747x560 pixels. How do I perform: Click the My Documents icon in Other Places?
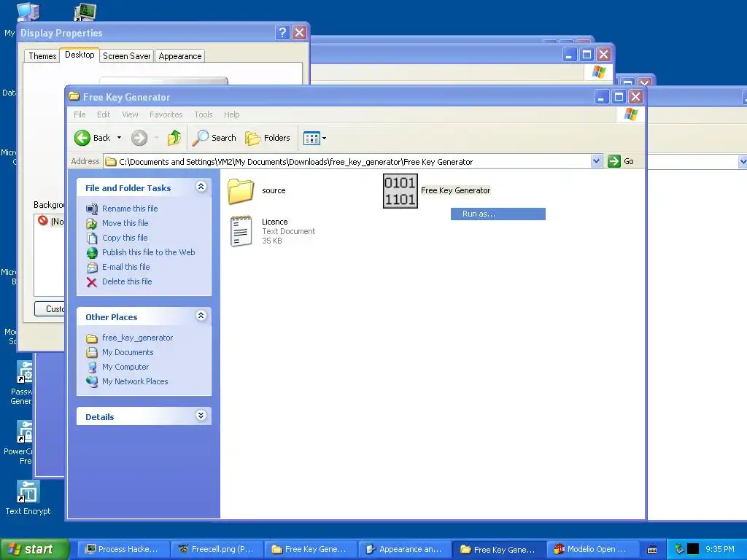point(92,353)
